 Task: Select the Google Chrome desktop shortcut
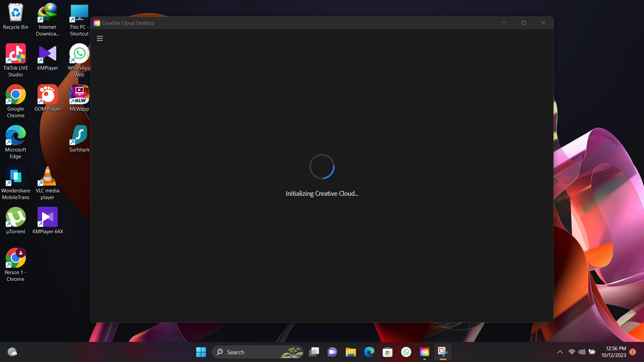coord(15,101)
